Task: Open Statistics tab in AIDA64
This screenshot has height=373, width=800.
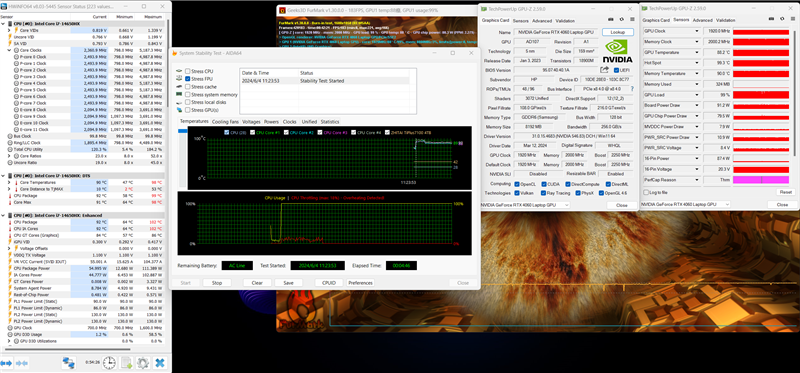Action: click(330, 122)
